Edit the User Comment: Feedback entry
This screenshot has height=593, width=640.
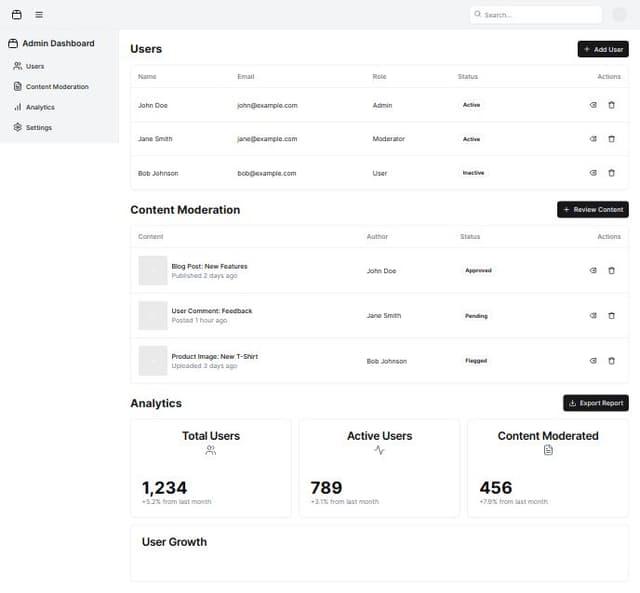[593, 315]
